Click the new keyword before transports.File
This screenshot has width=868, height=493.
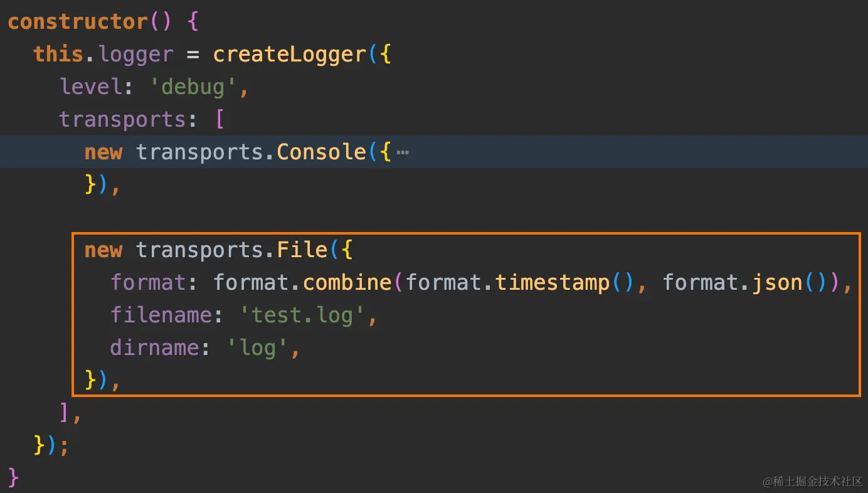click(103, 250)
